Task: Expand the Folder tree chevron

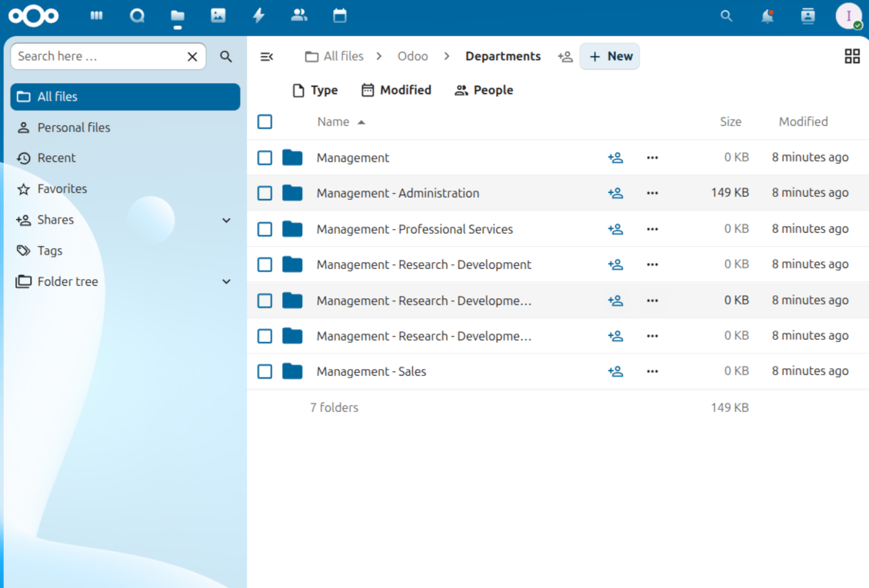Action: (226, 281)
